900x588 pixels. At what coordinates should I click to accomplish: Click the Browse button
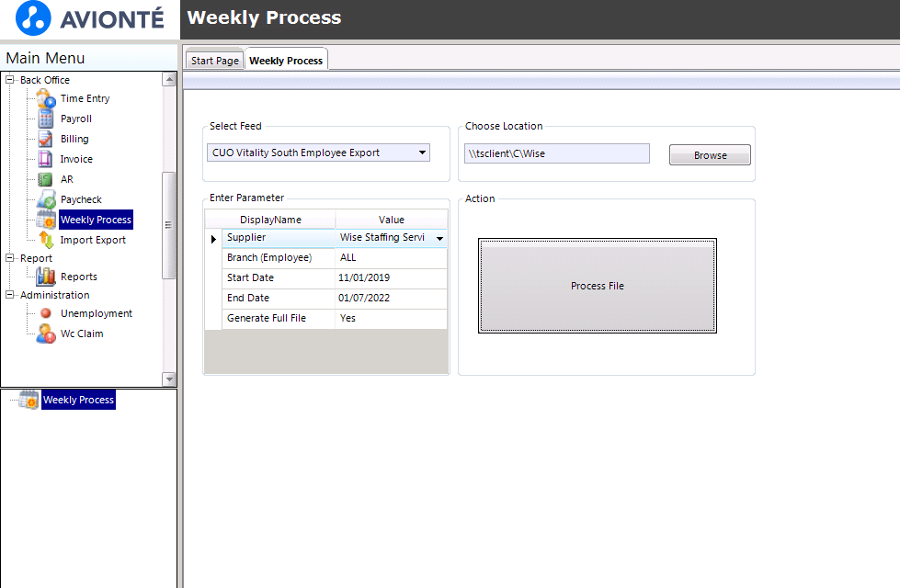click(710, 155)
